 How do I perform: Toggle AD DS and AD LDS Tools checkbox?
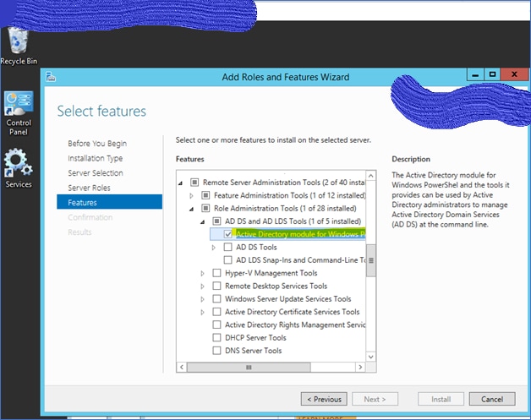(216, 221)
